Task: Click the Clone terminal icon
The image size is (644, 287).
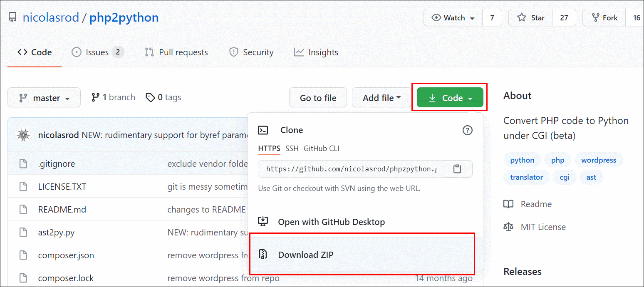Action: click(263, 130)
